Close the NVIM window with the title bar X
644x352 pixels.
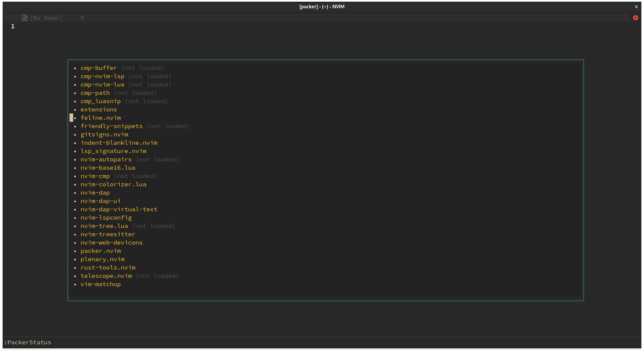coord(636,7)
